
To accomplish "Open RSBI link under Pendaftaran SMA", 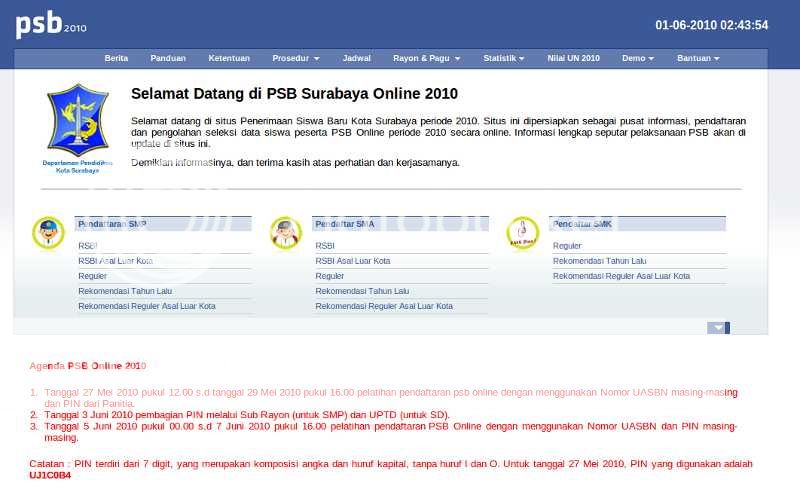I will (325, 246).
